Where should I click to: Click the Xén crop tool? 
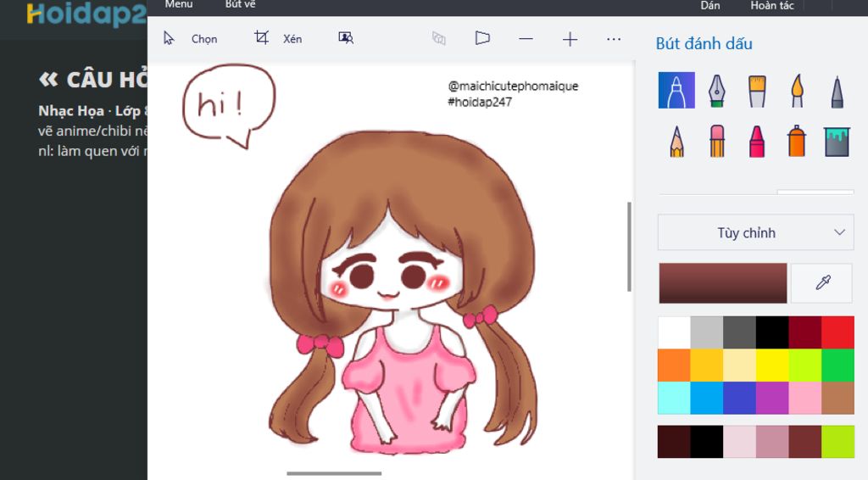[277, 38]
